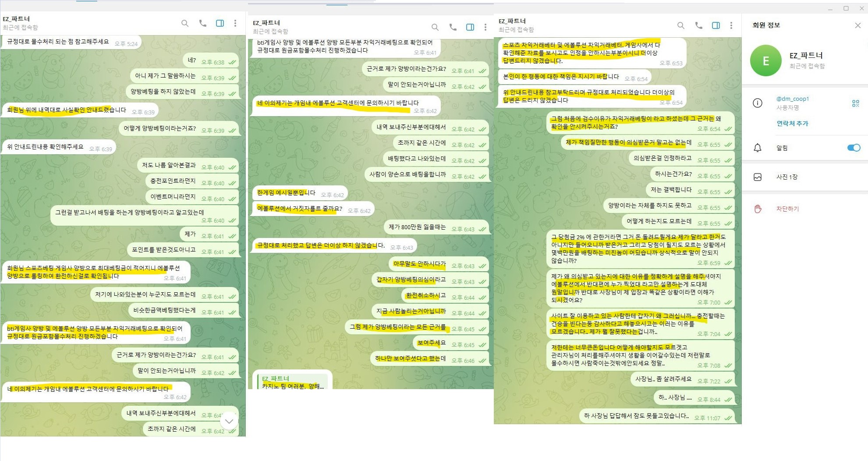The image size is (868, 461).
Task: Start a call from middle chat header
Action: (x=453, y=27)
